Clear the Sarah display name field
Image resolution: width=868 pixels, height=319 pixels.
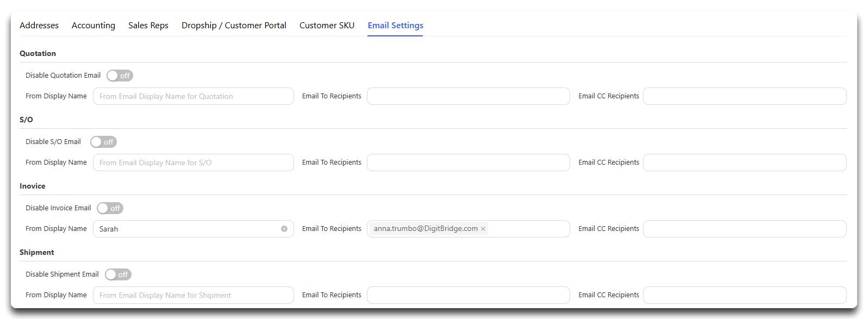(284, 229)
